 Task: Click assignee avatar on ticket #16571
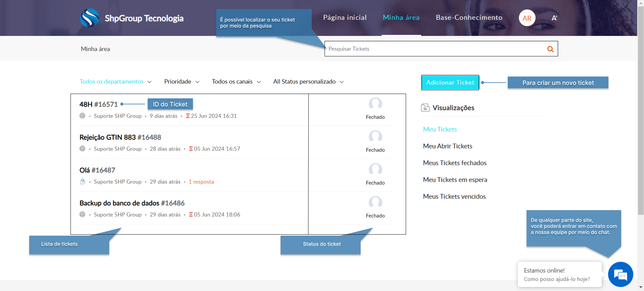(x=375, y=103)
